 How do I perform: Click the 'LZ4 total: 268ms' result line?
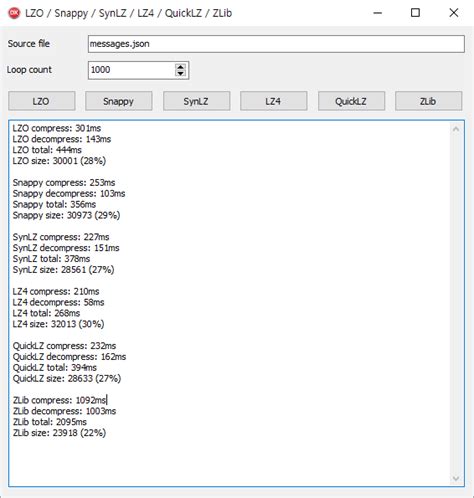click(46, 313)
